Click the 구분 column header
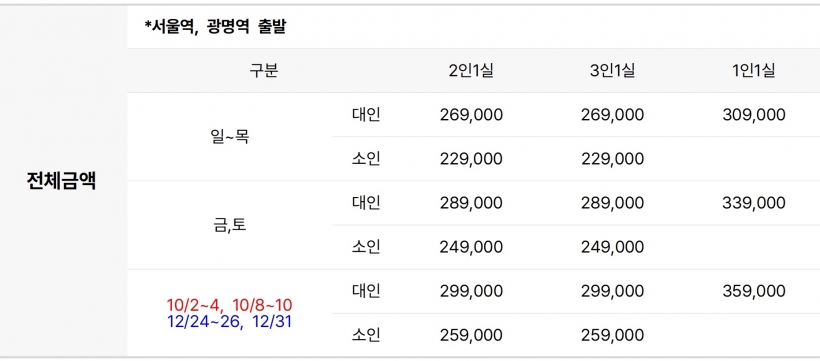The image size is (820, 361). tap(264, 71)
